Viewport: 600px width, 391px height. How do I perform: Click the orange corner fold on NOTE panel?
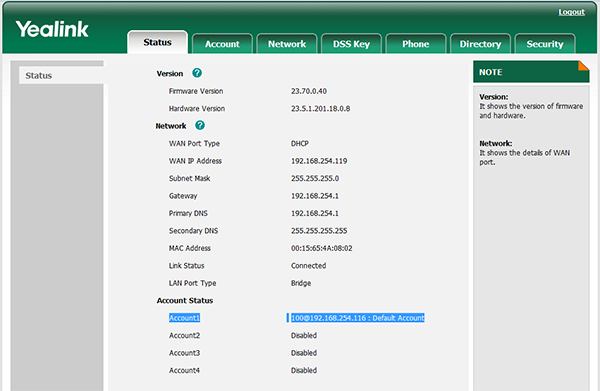(584, 66)
